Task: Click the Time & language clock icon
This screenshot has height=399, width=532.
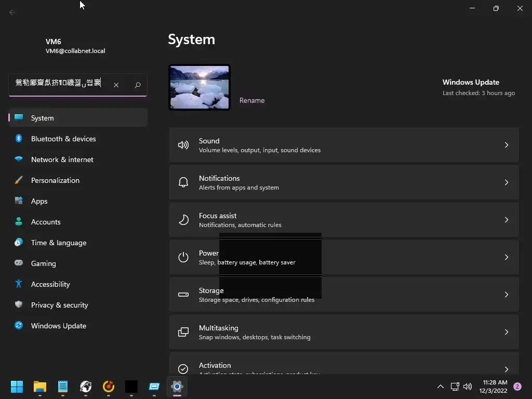Action: tap(19, 242)
